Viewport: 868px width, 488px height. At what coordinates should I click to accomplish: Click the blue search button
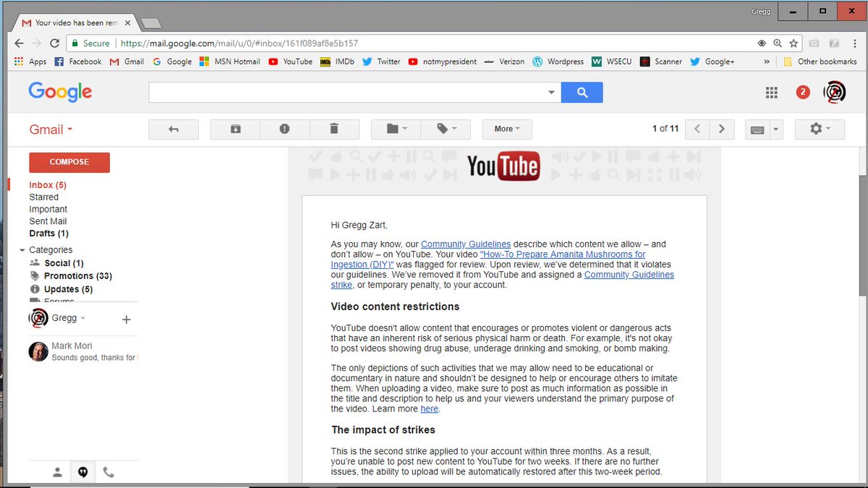click(x=582, y=93)
